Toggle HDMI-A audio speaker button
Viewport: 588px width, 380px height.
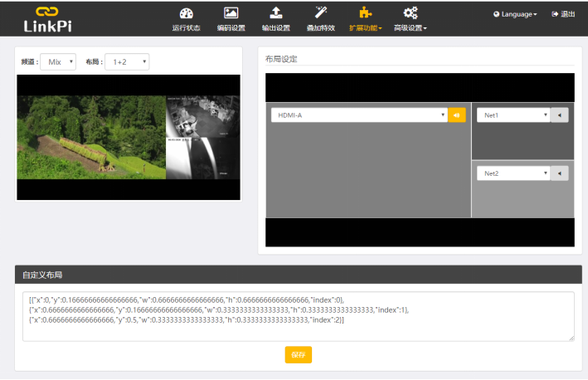pos(457,115)
